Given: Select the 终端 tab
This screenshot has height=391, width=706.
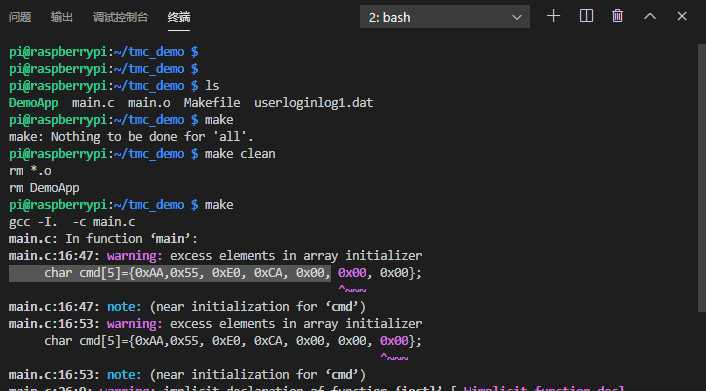Looking at the screenshot, I should click(x=179, y=17).
